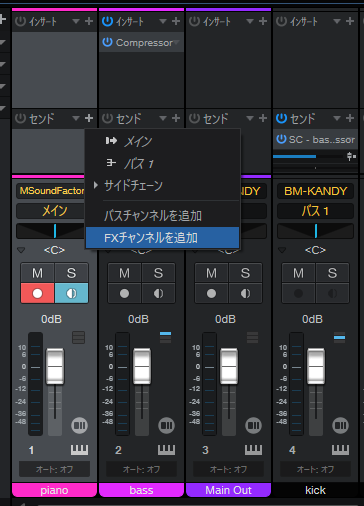Toggle the piano insert section power button
Image resolution: width=364 pixels, height=506 pixels.
coord(20,21)
